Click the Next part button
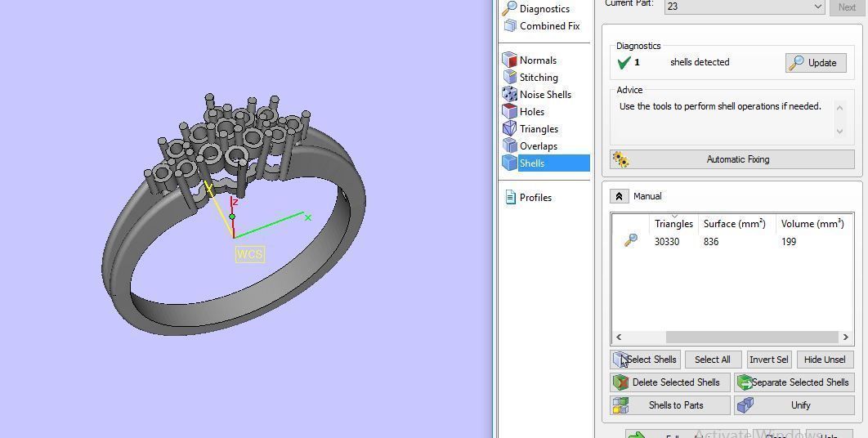The image size is (868, 438). pos(847,7)
